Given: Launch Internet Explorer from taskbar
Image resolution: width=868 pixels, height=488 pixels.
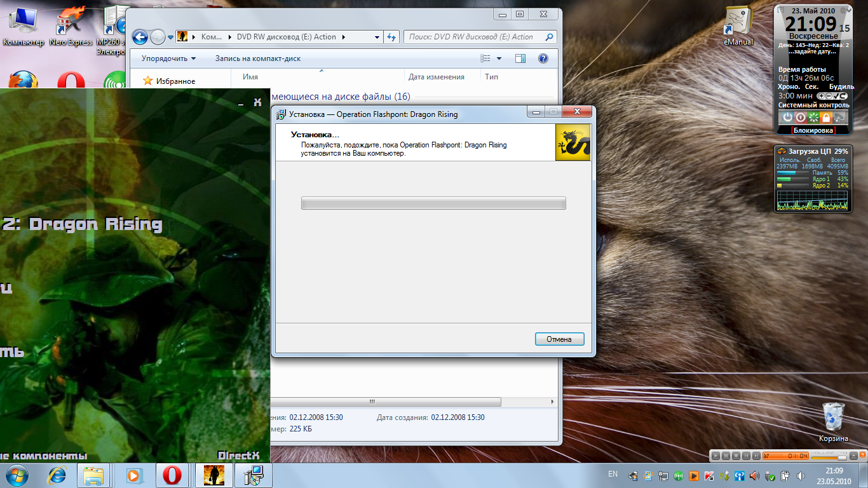Looking at the screenshot, I should pyautogui.click(x=57, y=475).
